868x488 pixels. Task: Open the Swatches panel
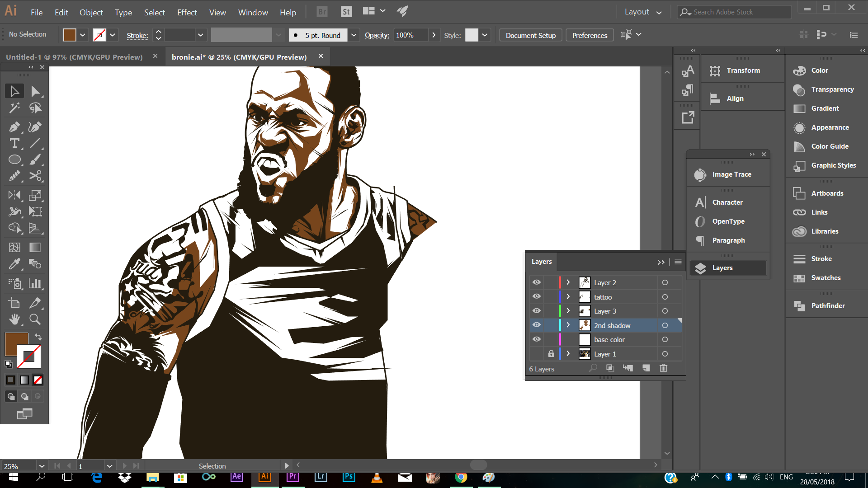tap(826, 278)
